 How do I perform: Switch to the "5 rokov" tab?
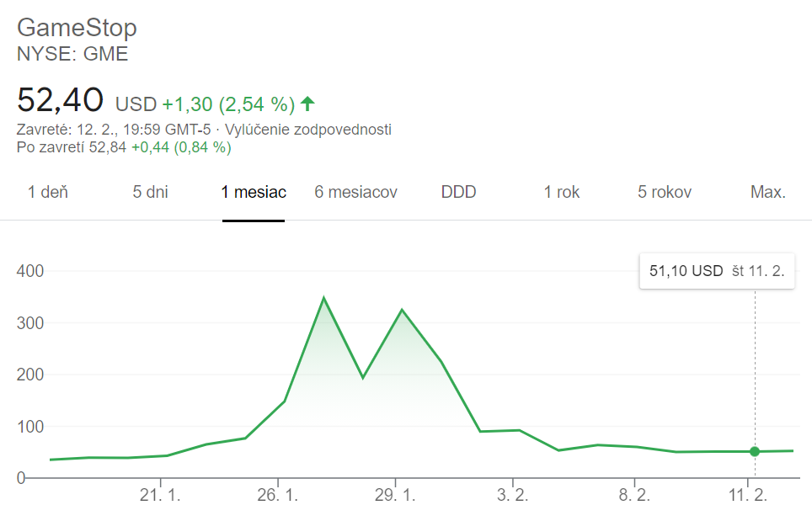tap(665, 192)
